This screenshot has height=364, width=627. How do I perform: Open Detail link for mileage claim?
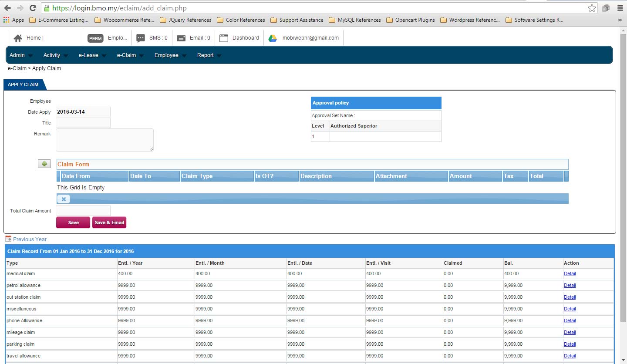(x=570, y=332)
